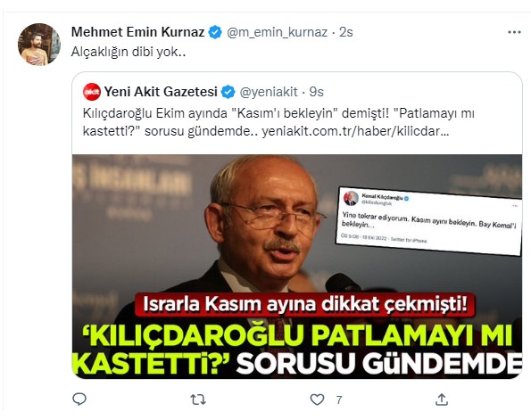Open the share upload icon

pos(442,399)
